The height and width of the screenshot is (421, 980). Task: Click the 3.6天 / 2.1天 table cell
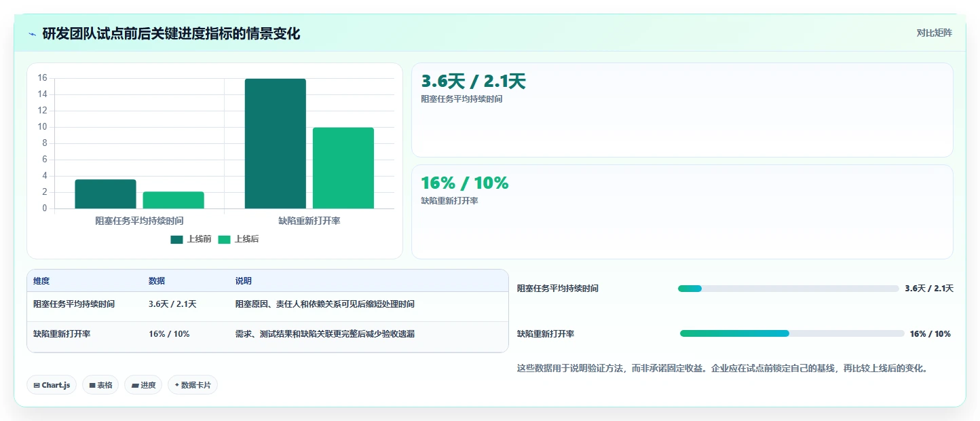(x=172, y=304)
